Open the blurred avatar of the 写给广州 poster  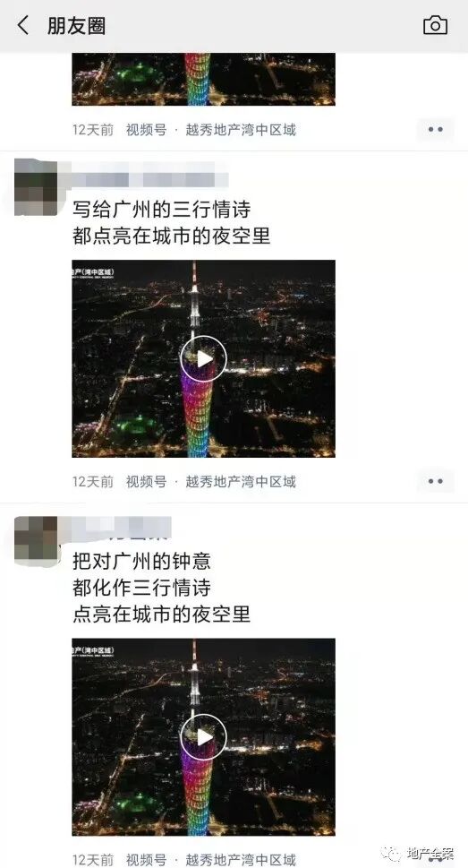(36, 186)
